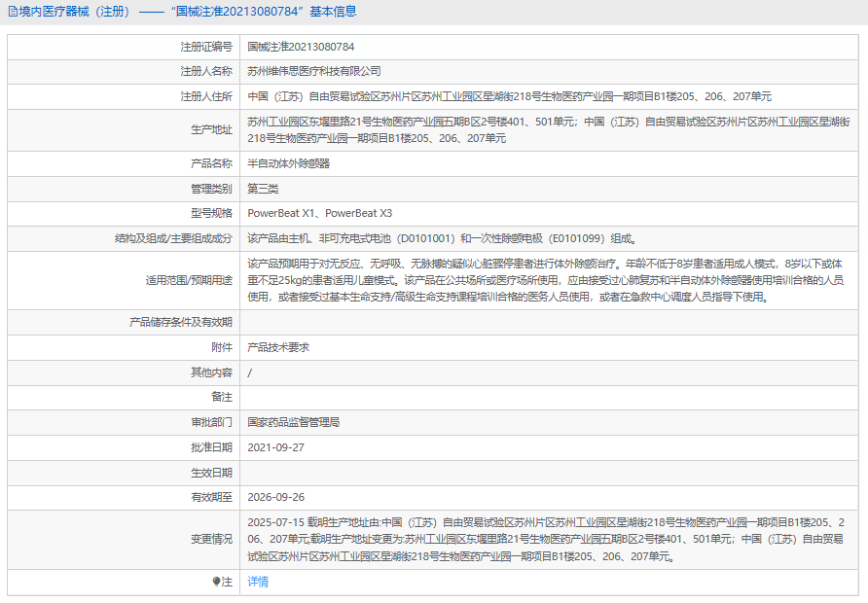Click the product name 半自动体外除颤器
Image resolution: width=868 pixels, height=603 pixels.
pos(288,163)
